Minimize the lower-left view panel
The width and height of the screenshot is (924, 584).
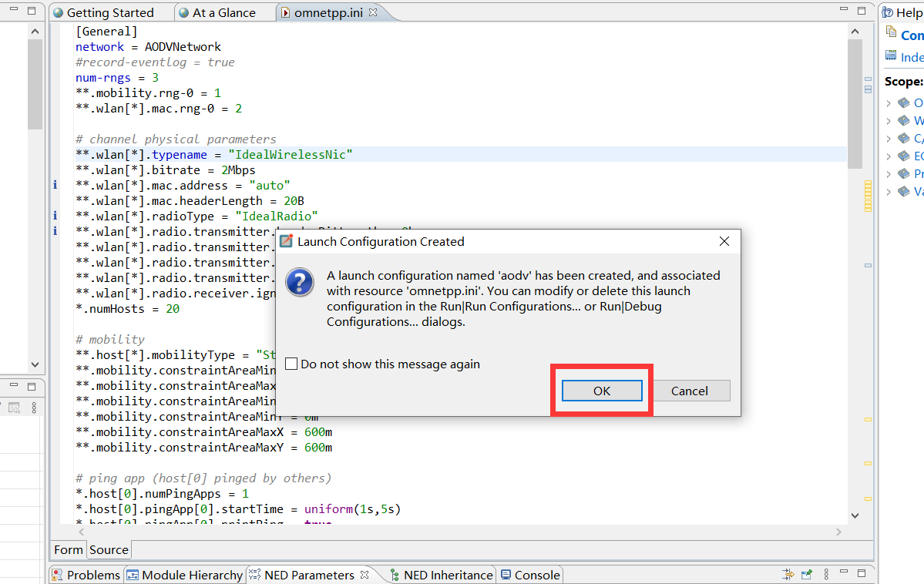[x=14, y=384]
